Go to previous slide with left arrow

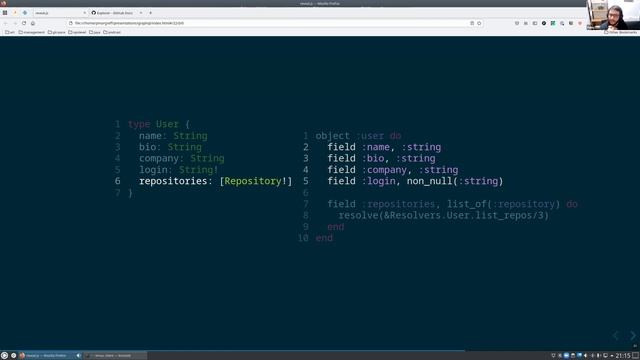tap(616, 336)
